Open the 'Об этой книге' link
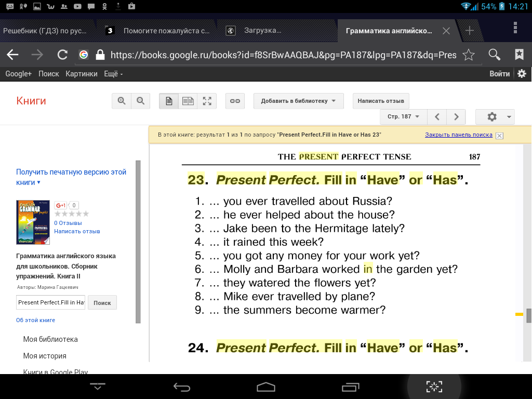532x399 pixels. tap(35, 320)
